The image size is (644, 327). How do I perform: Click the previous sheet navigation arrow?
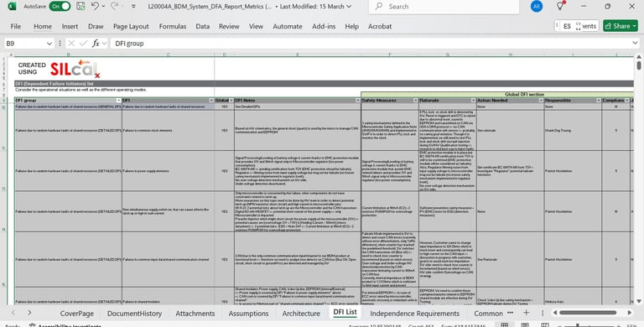point(13,313)
